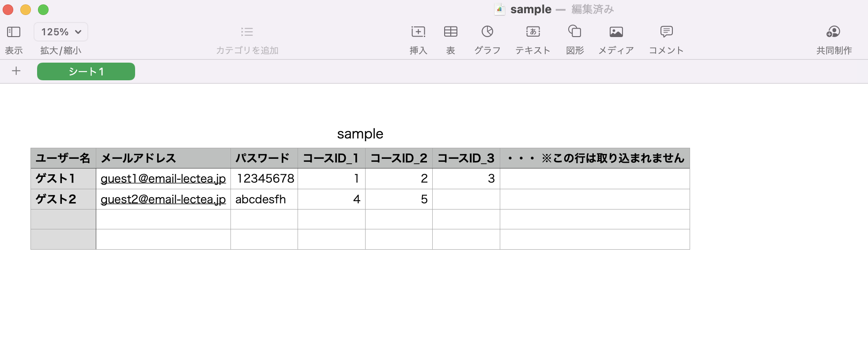Click the document title 'sample' in title bar

531,9
